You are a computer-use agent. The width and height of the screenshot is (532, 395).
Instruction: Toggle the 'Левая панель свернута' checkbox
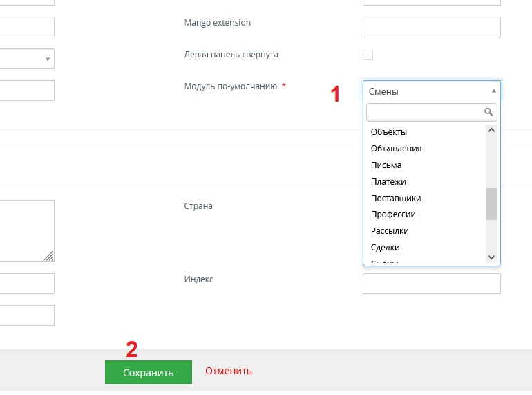pos(368,55)
